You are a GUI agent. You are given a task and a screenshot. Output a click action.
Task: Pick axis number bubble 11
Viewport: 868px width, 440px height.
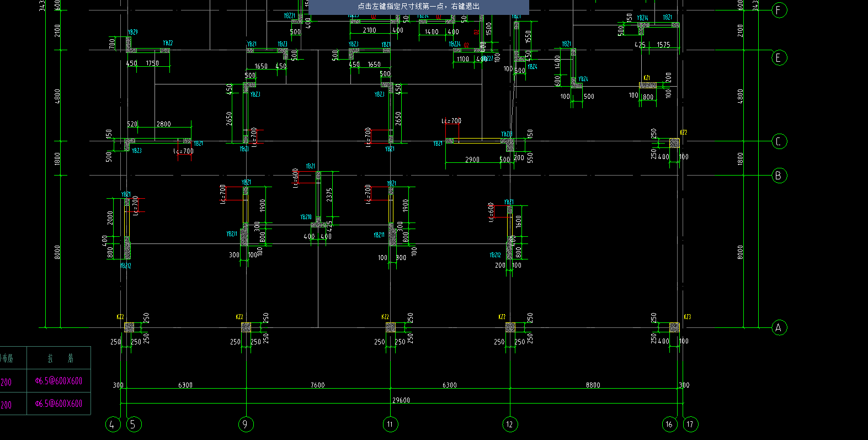[390, 424]
